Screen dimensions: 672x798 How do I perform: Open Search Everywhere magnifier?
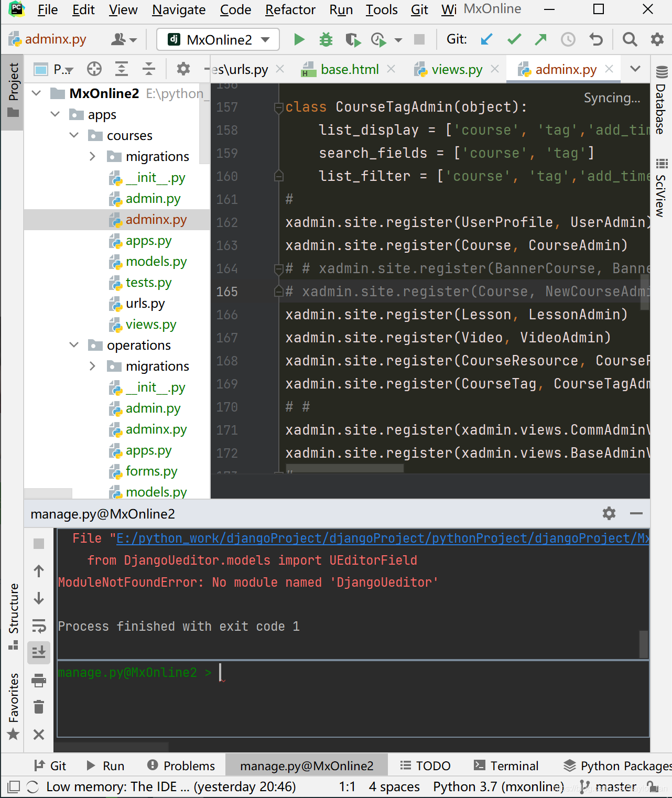click(630, 39)
